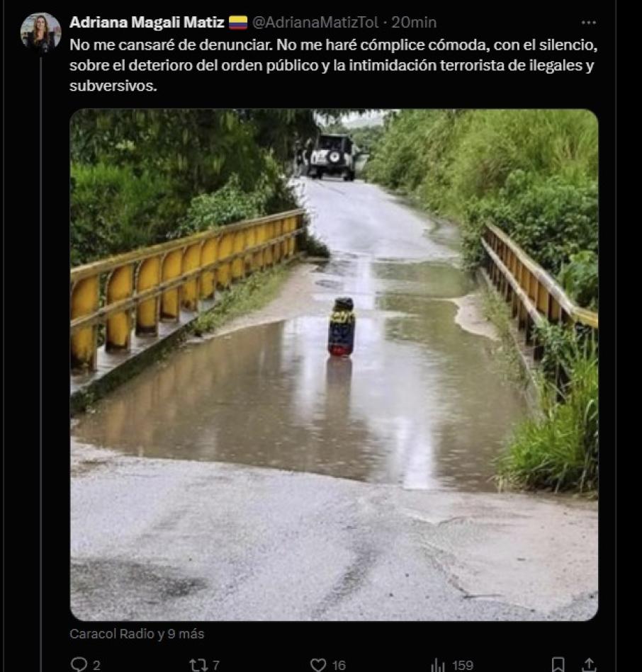
Task: Click the like count number 16
Action: tap(339, 665)
